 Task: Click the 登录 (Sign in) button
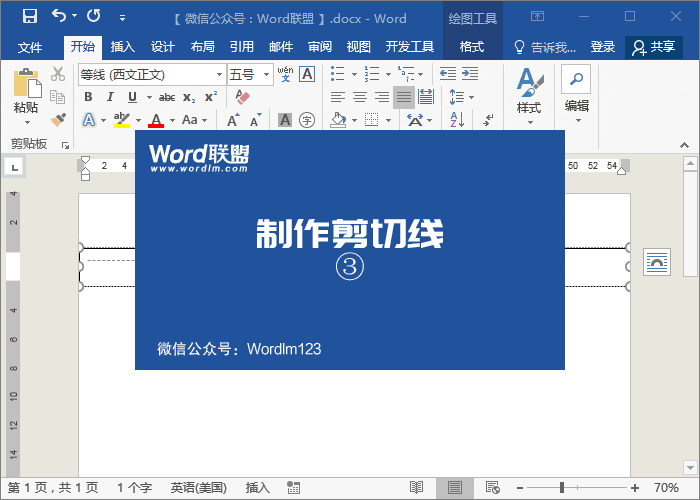[x=603, y=46]
